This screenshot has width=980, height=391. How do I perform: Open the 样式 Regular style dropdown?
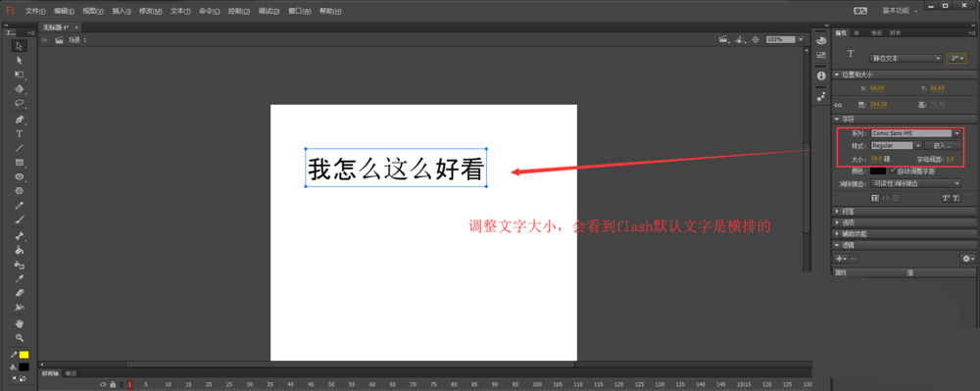[x=897, y=146]
